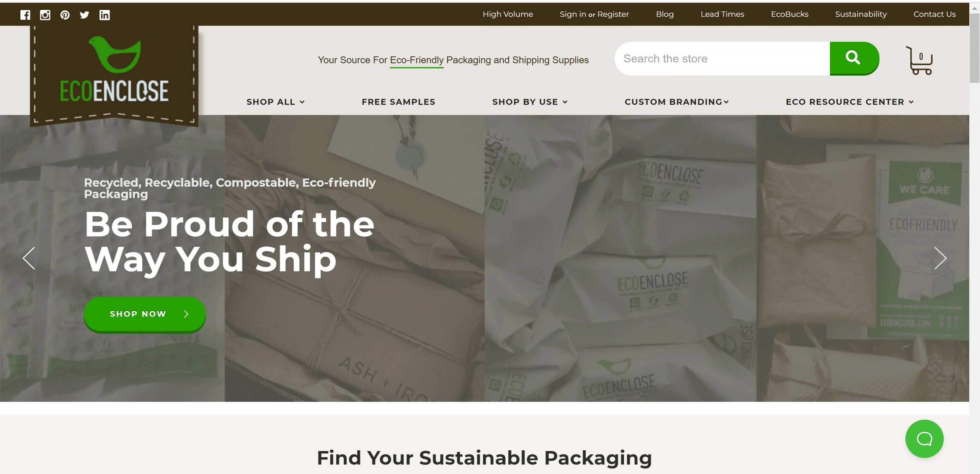
Task: Open the Free Samples menu item
Action: (399, 102)
